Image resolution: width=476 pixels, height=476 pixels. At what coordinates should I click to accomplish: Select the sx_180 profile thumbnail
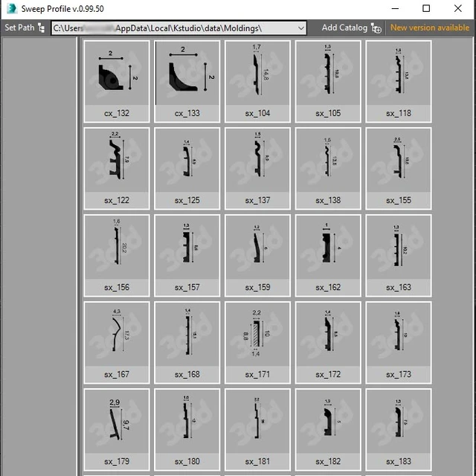pyautogui.click(x=187, y=430)
